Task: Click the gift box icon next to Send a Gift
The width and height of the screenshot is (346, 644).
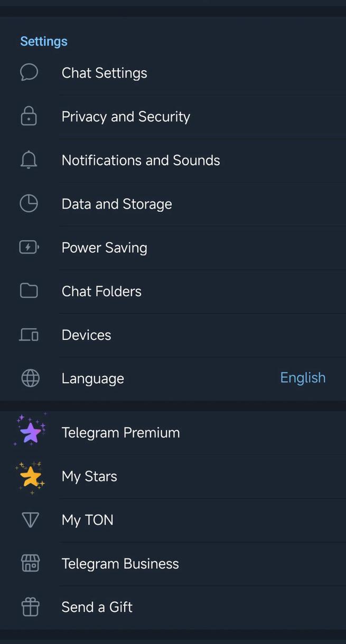Action: click(x=30, y=607)
